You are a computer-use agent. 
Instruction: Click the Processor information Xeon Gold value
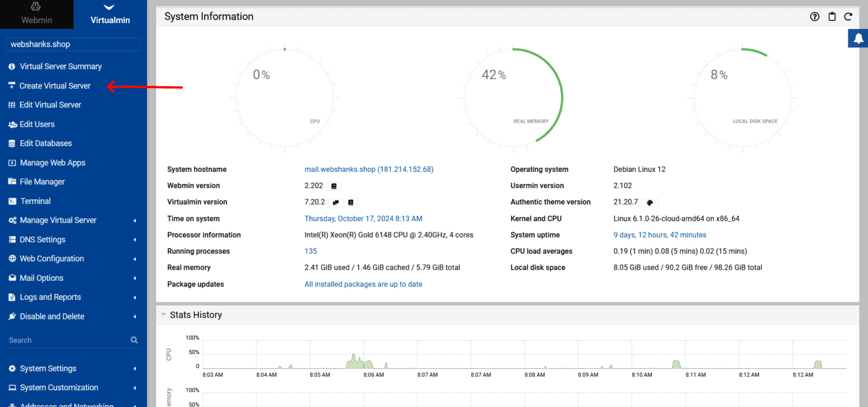[389, 235]
